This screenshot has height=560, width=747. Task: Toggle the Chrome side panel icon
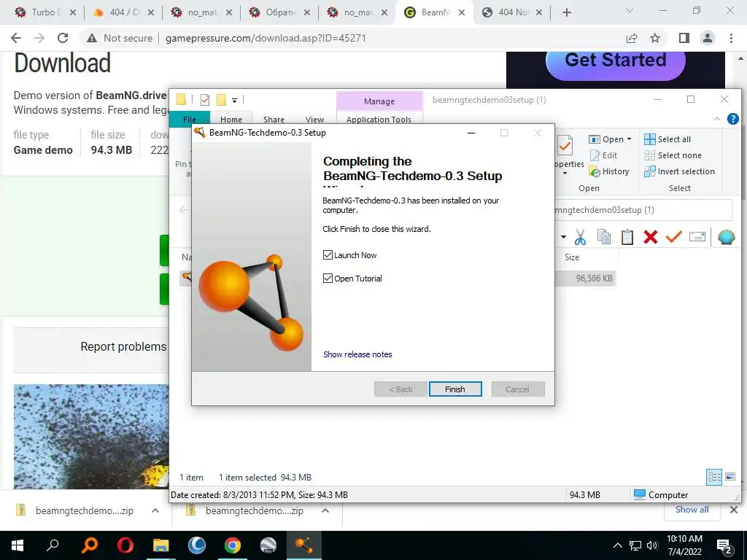684,38
